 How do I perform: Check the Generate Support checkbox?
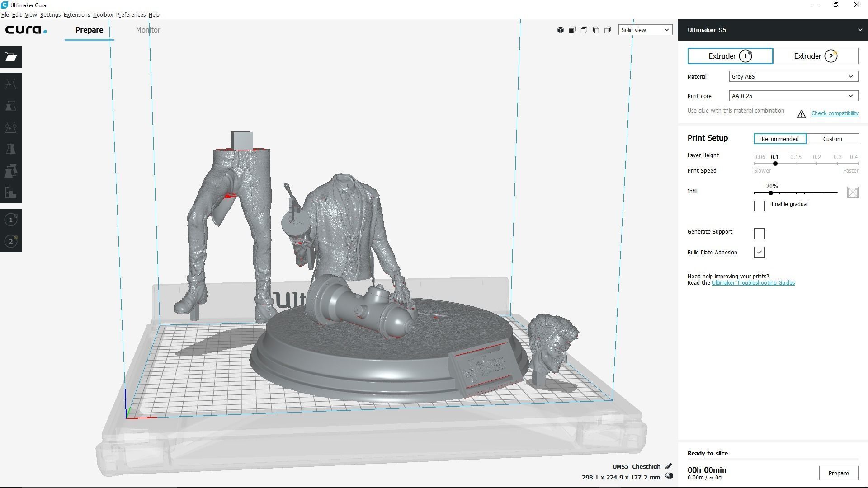pyautogui.click(x=759, y=234)
